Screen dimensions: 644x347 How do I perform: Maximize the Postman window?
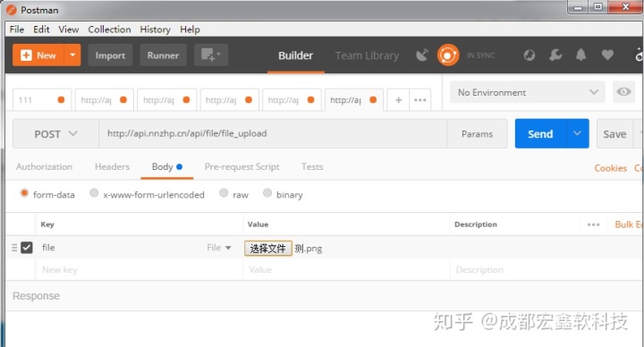pyautogui.click(x=598, y=6)
